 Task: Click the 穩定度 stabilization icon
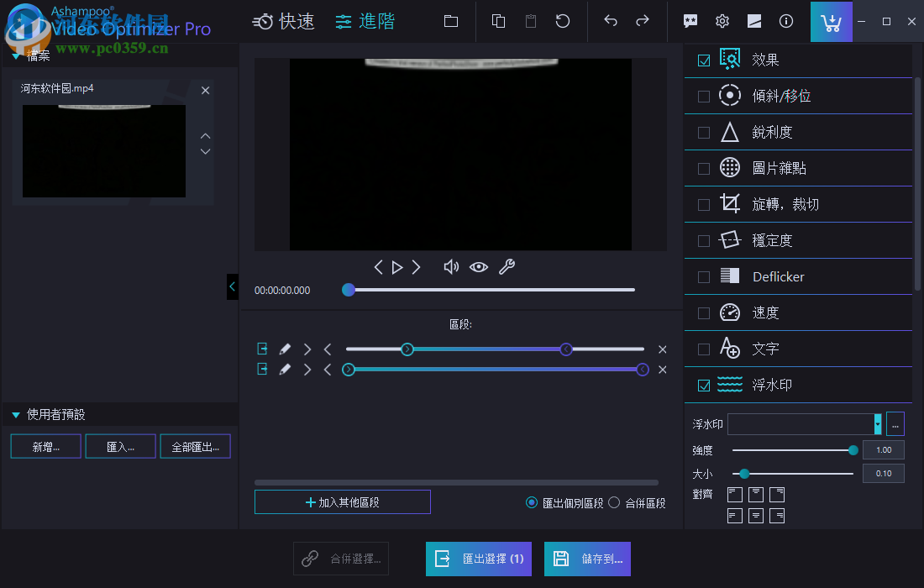coord(730,239)
